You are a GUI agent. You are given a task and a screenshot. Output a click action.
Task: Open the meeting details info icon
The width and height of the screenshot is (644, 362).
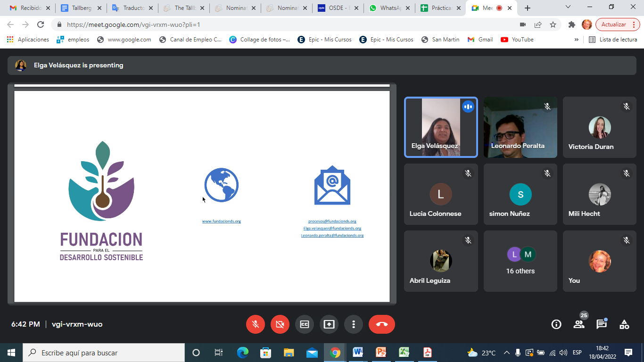[x=556, y=324]
